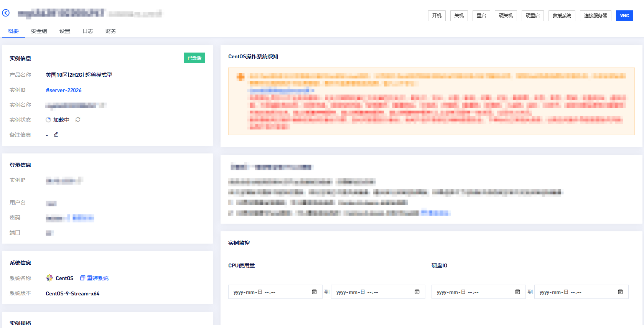Click the 重启 restart button
This screenshot has width=644, height=328.
pos(481,16)
